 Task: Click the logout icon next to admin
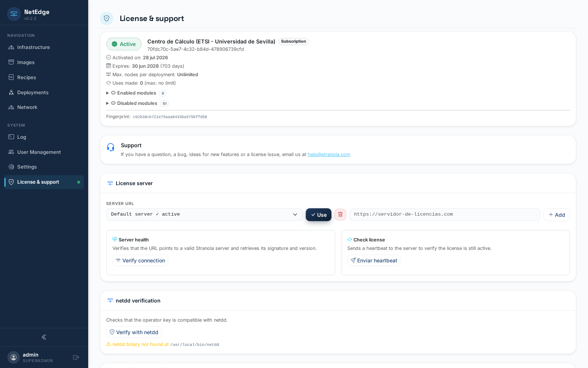[76, 357]
